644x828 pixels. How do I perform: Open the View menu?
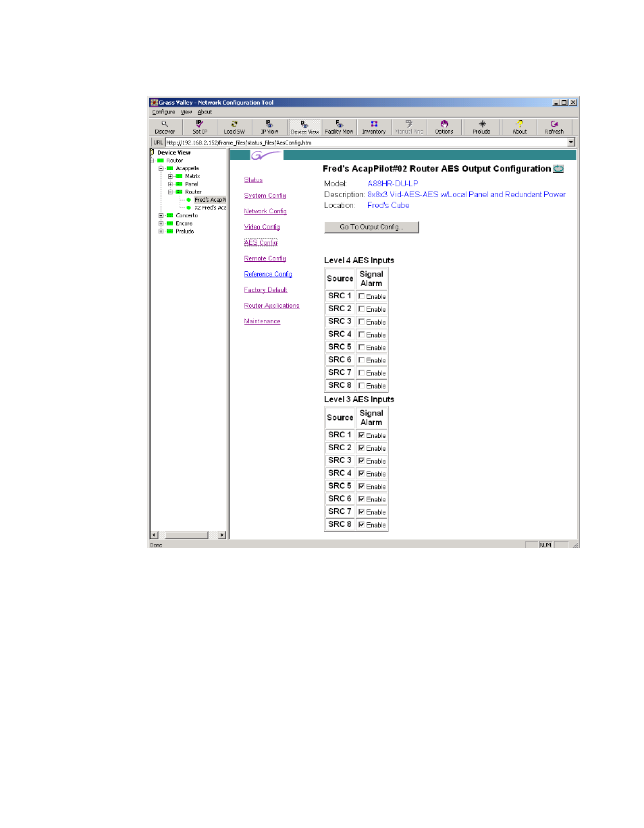186,112
